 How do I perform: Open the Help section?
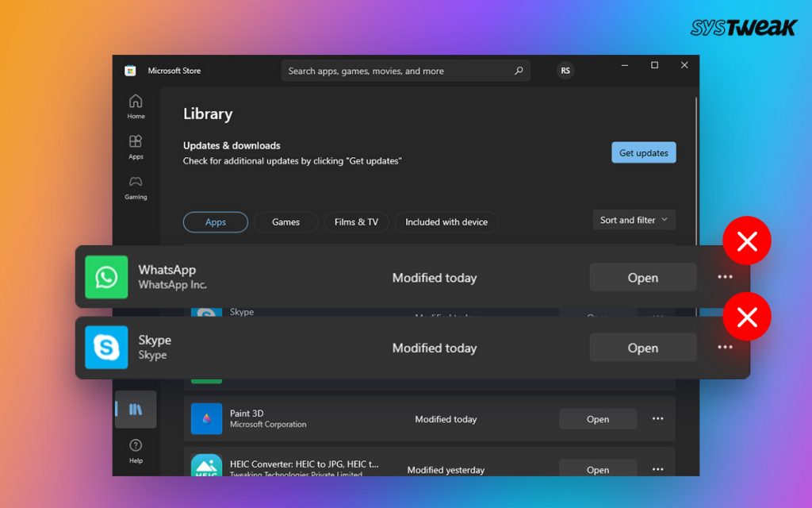coord(135,450)
